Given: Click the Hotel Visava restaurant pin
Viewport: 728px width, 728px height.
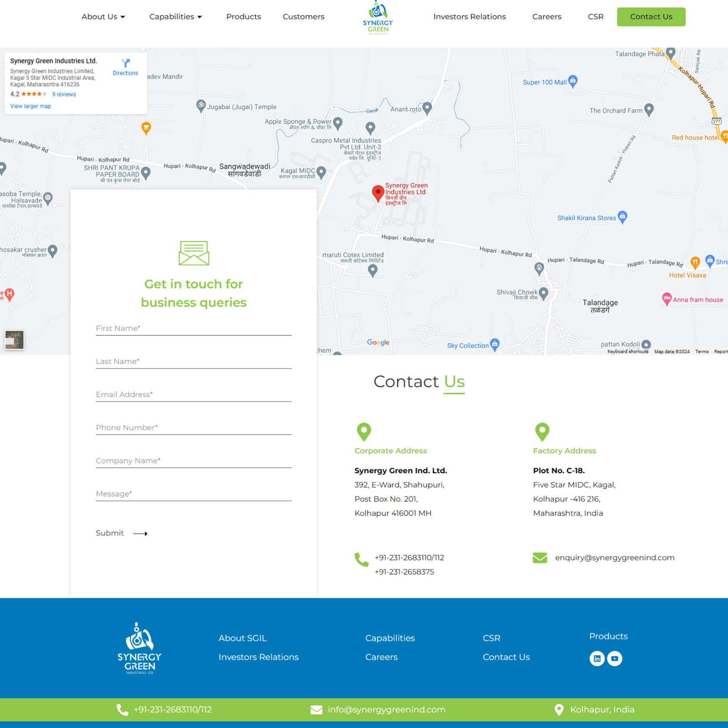Looking at the screenshot, I should [x=695, y=262].
